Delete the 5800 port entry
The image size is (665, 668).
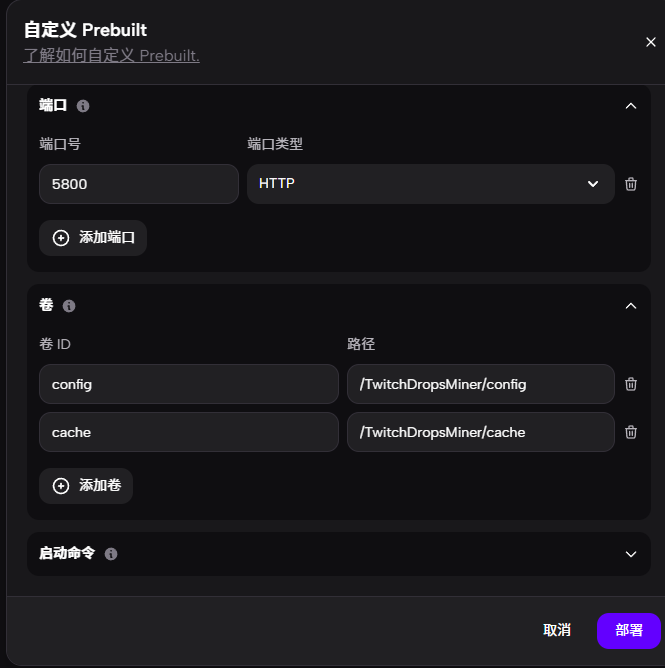point(630,184)
